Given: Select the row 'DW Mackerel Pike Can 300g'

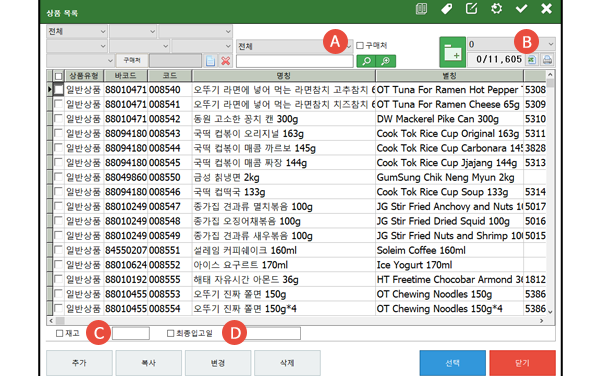Looking at the screenshot, I should [296, 119].
